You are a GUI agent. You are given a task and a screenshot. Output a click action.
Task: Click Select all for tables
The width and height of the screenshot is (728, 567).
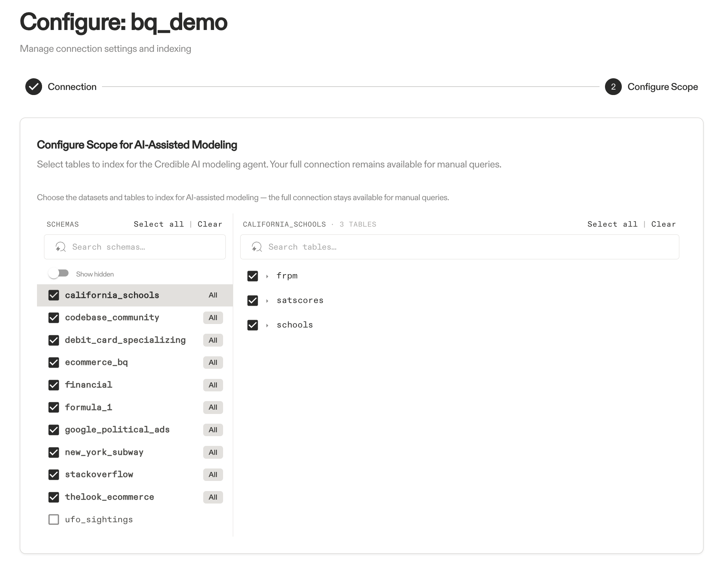(612, 224)
